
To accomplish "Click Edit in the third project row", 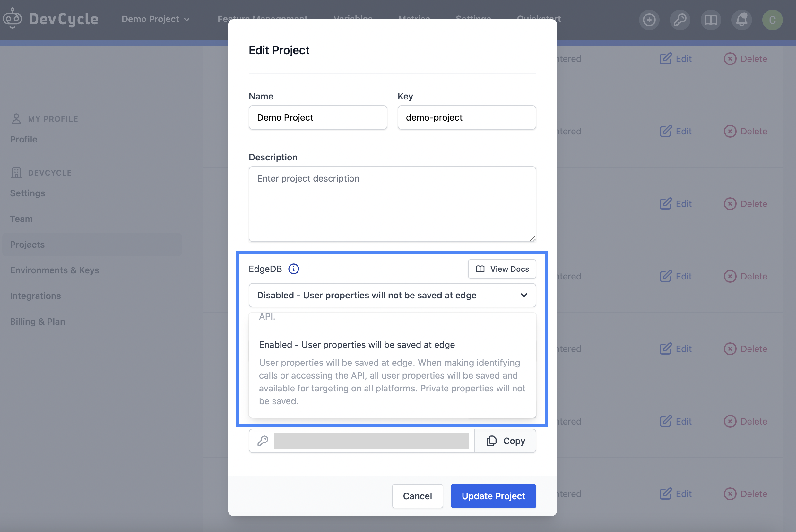I will pos(676,204).
